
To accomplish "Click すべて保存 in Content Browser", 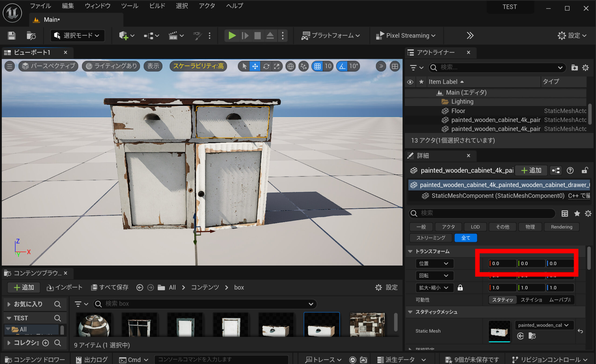I will tap(110, 287).
